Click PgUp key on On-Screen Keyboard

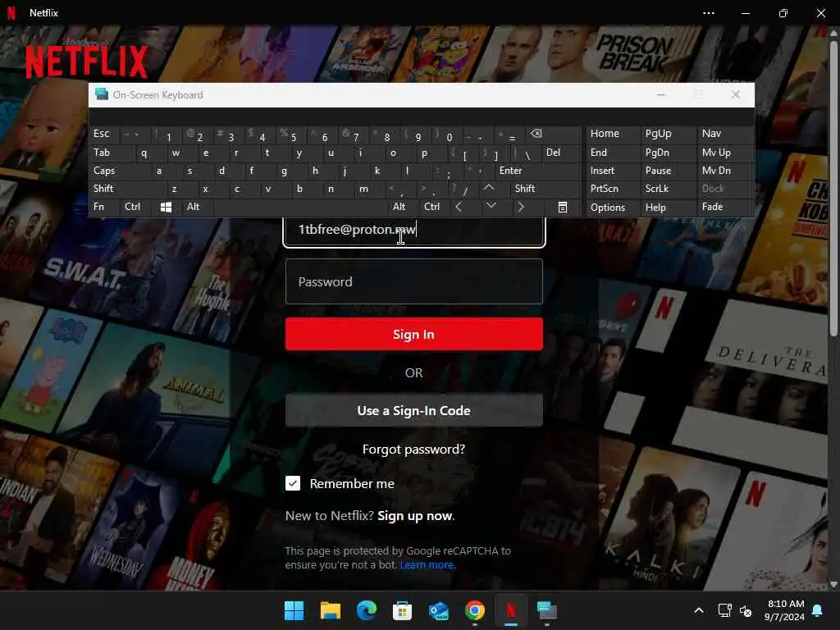(x=668, y=134)
